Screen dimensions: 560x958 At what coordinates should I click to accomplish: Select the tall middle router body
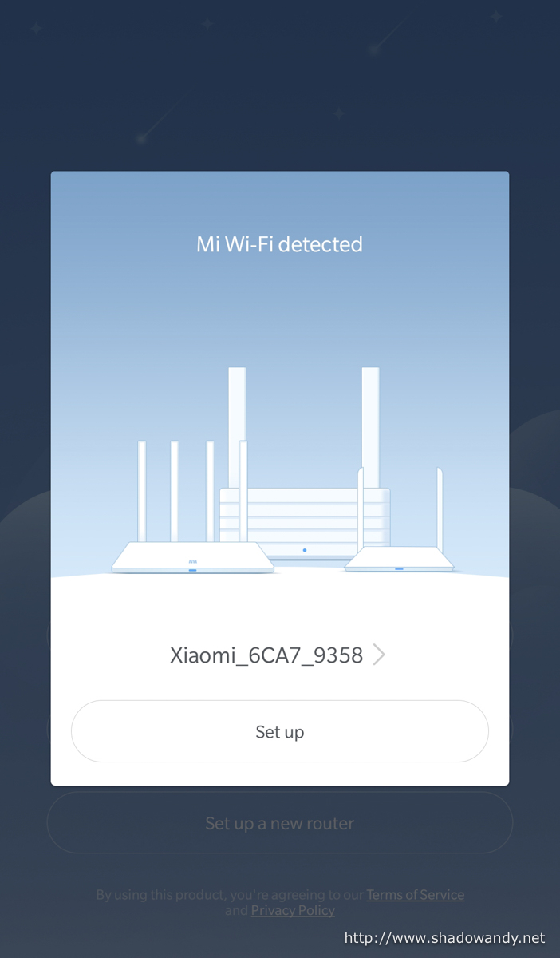[305, 523]
